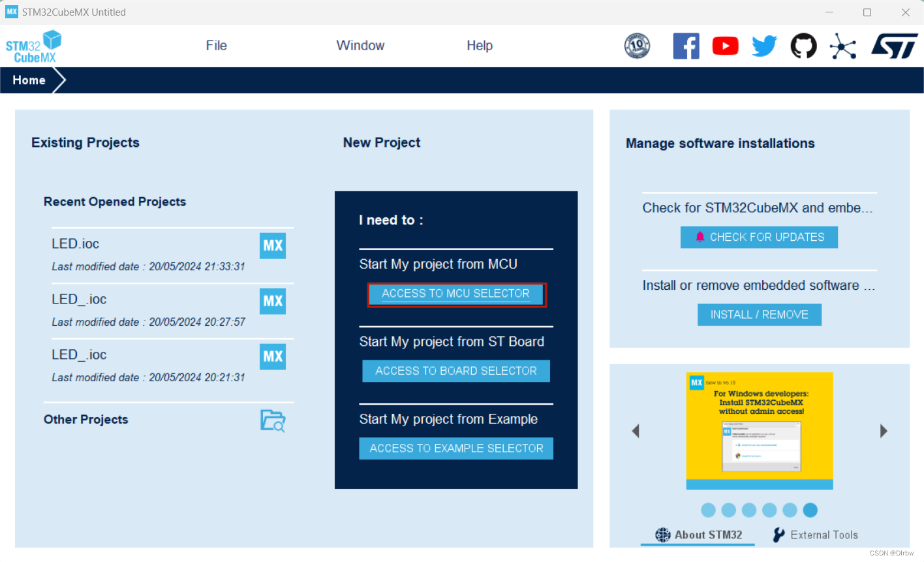Switch to the External Tools tab

click(815, 535)
